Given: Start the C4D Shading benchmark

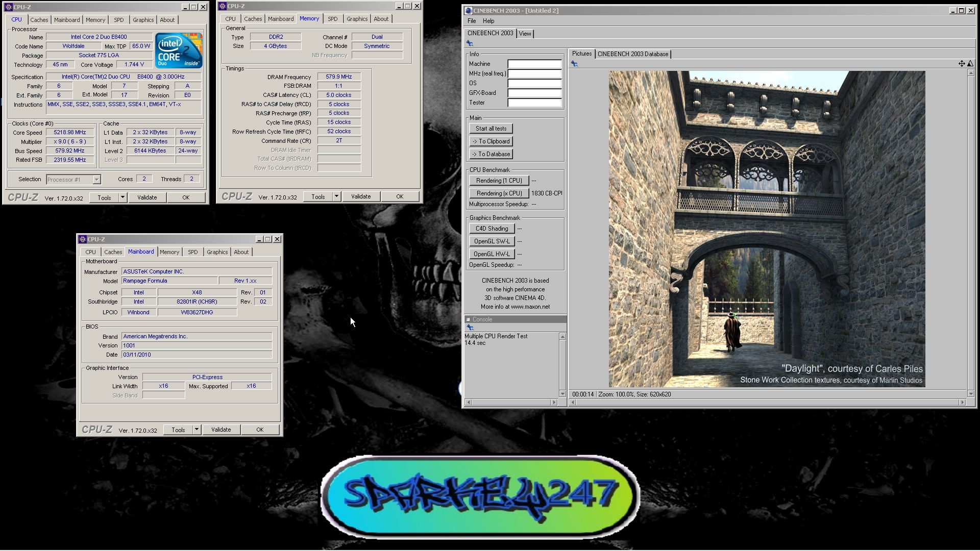Looking at the screenshot, I should 492,229.
